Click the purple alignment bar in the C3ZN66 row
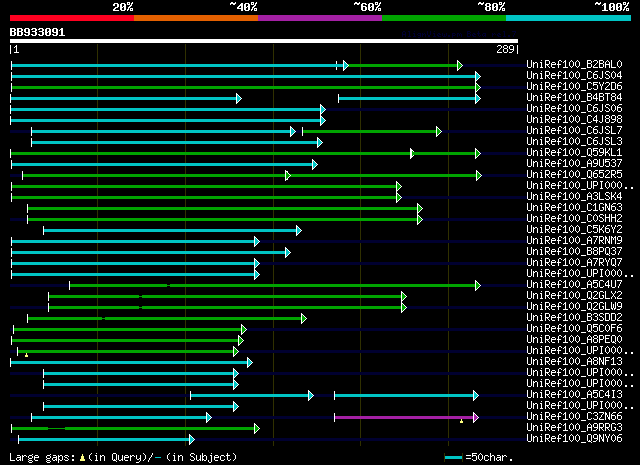Screen dimensions: 640x465 [x=404, y=417]
